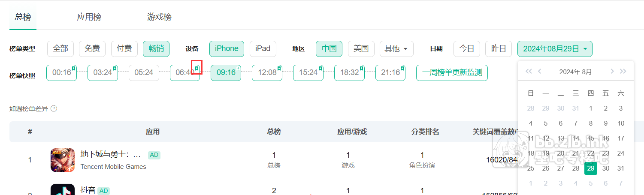This screenshot has height=195, width=644.
Task: Switch device filter to iPad
Action: pos(263,49)
